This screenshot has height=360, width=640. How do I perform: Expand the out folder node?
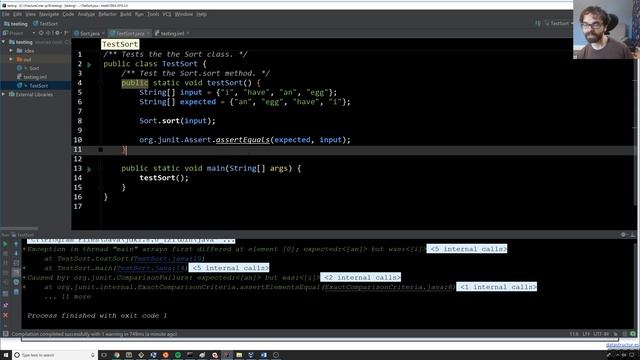(11, 59)
